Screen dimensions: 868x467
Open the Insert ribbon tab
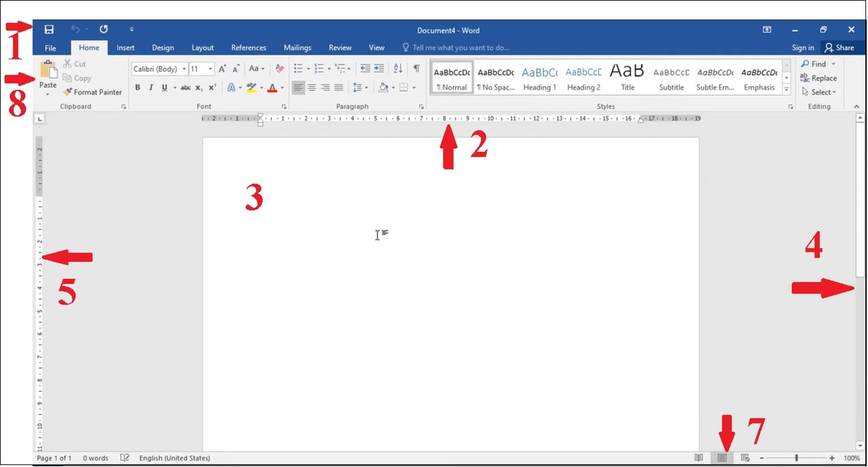click(126, 48)
